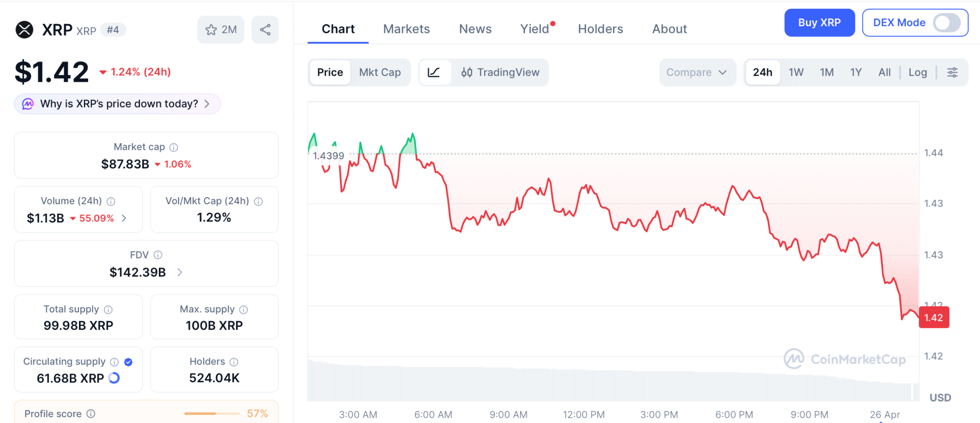980x423 pixels.
Task: Click the share icon next to watchlist
Action: (265, 30)
